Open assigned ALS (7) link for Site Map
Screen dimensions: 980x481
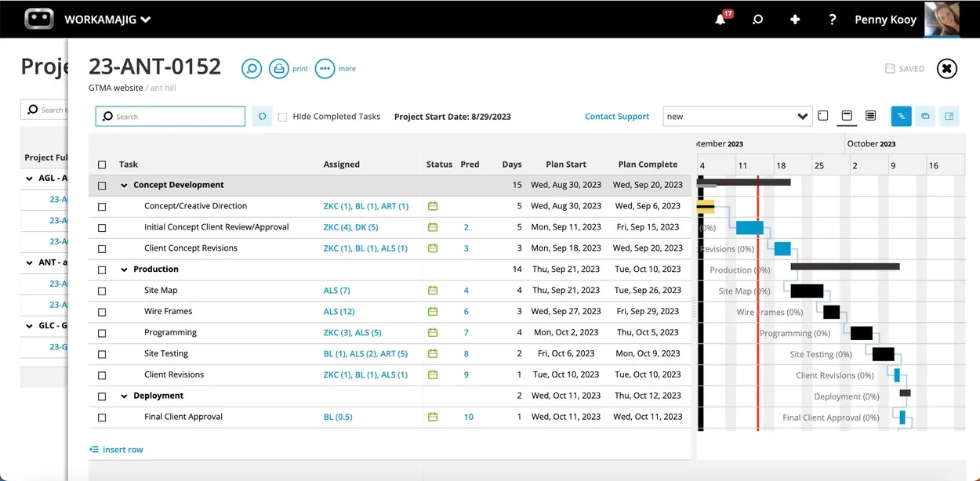(x=336, y=291)
